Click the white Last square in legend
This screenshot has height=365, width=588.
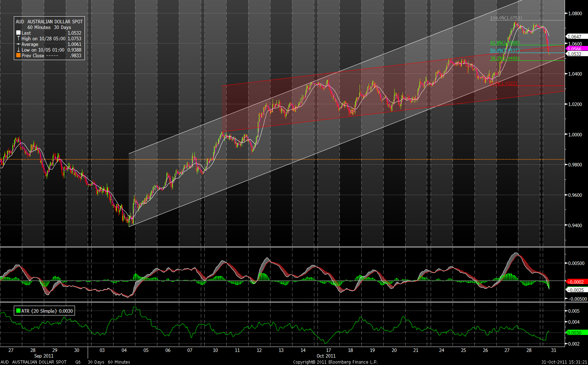click(x=18, y=33)
